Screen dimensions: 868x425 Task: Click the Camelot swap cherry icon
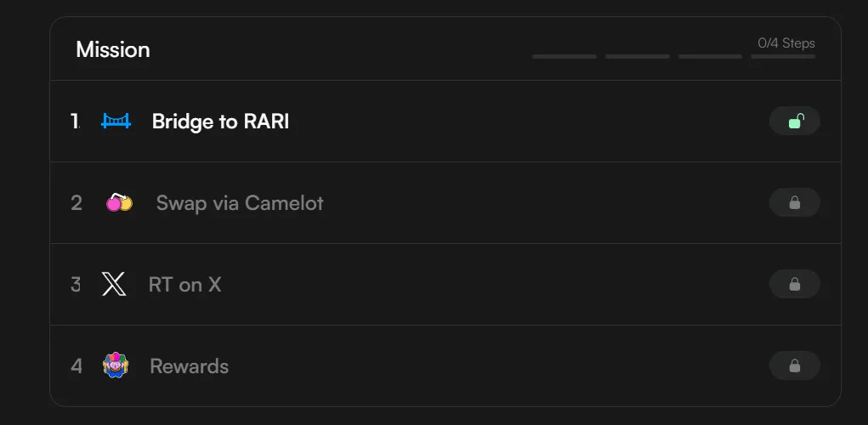(119, 203)
